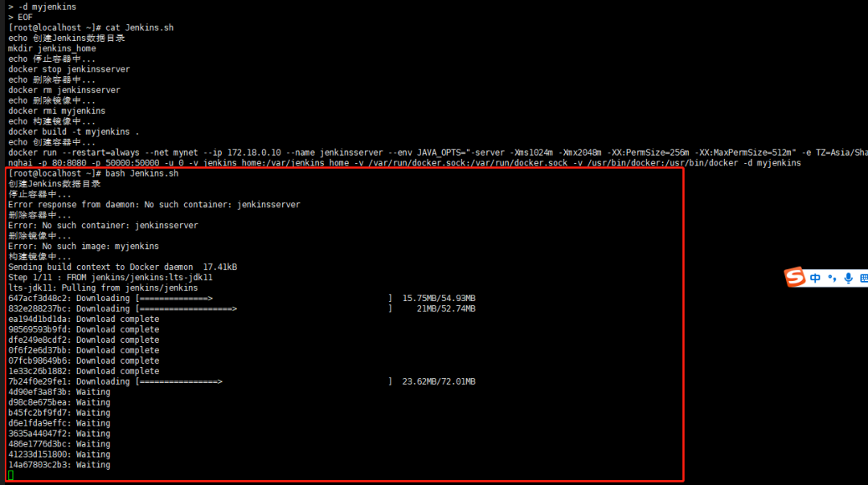
Task: Select the 'mkdir jenkins_home' script line
Action: (52, 49)
